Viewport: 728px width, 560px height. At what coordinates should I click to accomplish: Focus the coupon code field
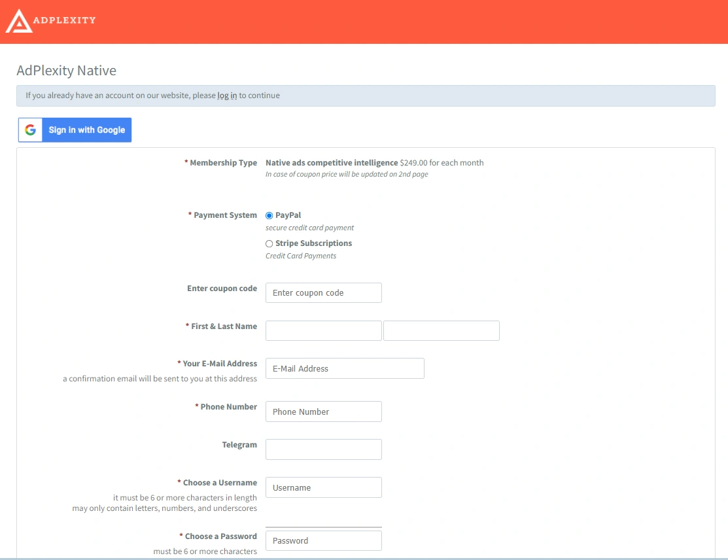(x=324, y=293)
